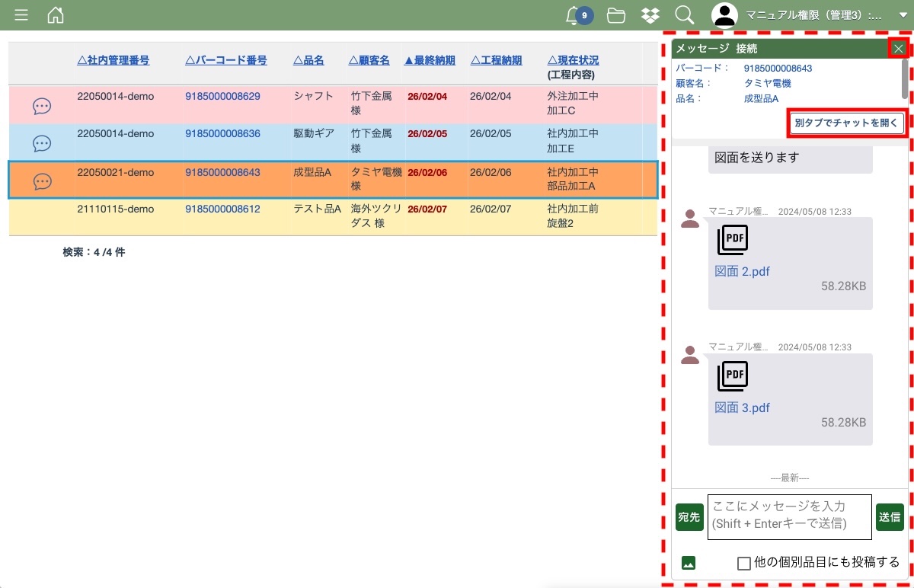Viewport: 914px width, 588px height.
Task: Open the hamburger menu
Action: [x=21, y=15]
